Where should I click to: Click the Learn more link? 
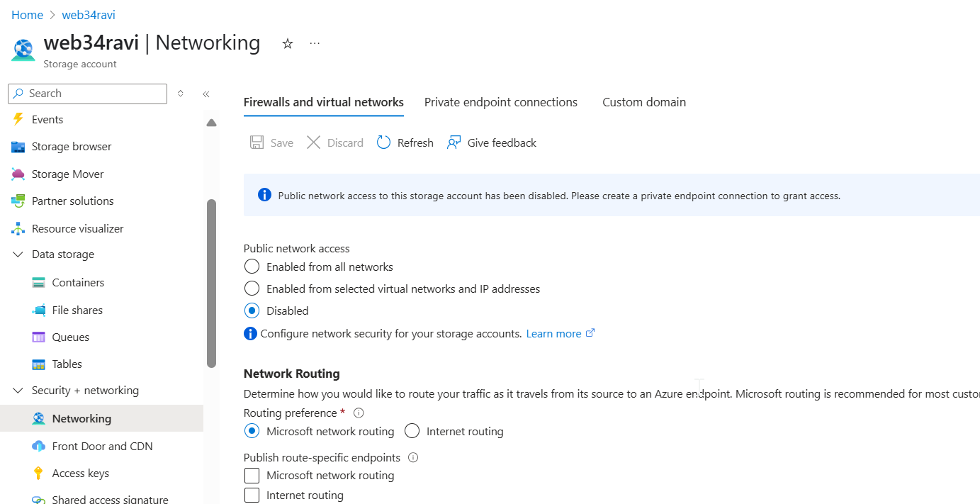[x=554, y=333]
